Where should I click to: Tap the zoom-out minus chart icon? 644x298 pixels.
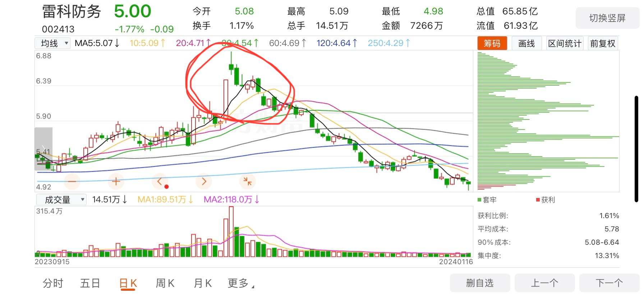pyautogui.click(x=72, y=181)
